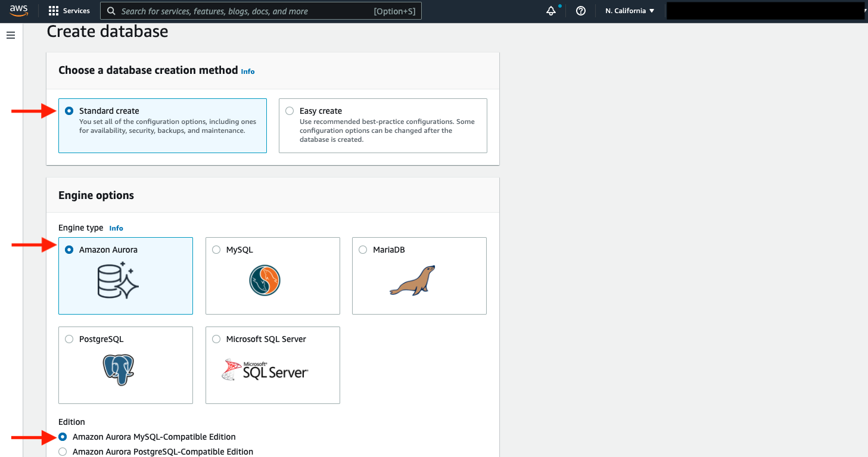Viewport: 868px width, 457px height.
Task: Open the redacted account menu
Action: click(765, 11)
